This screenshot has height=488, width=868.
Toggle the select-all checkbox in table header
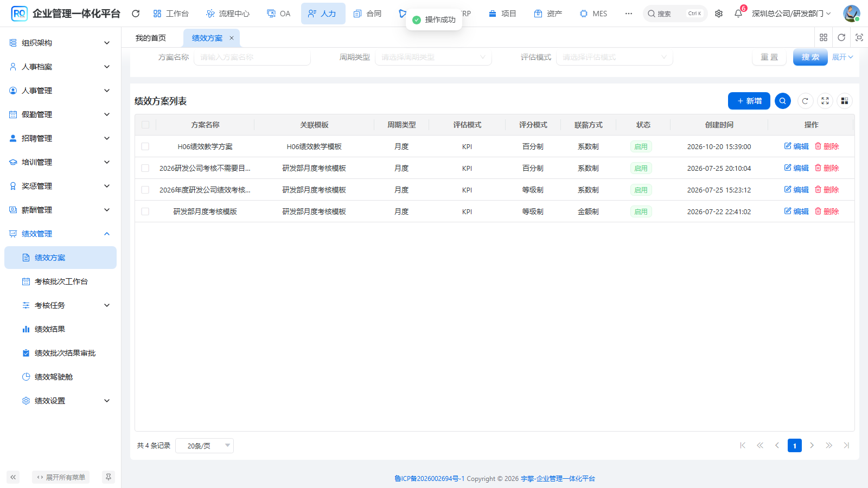[145, 125]
